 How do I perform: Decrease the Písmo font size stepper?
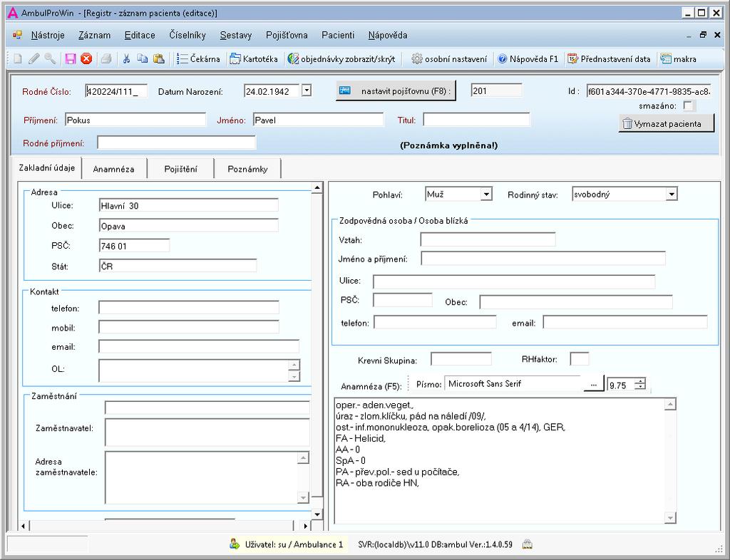[x=641, y=387]
